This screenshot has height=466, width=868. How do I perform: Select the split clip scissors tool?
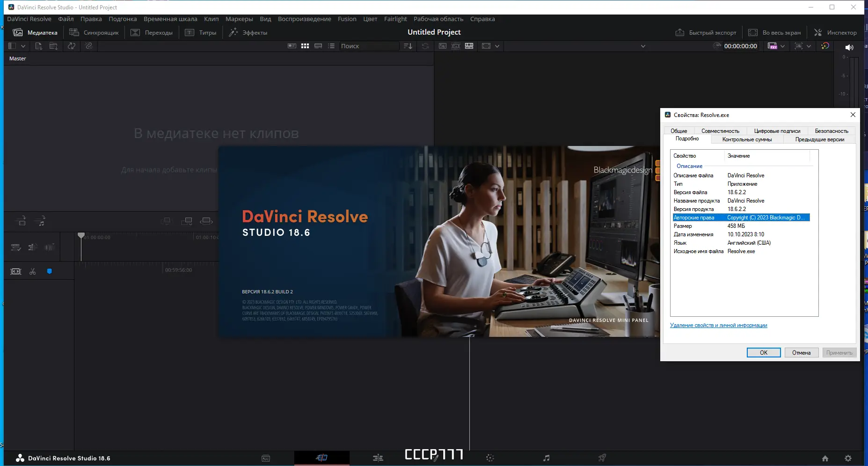click(32, 271)
